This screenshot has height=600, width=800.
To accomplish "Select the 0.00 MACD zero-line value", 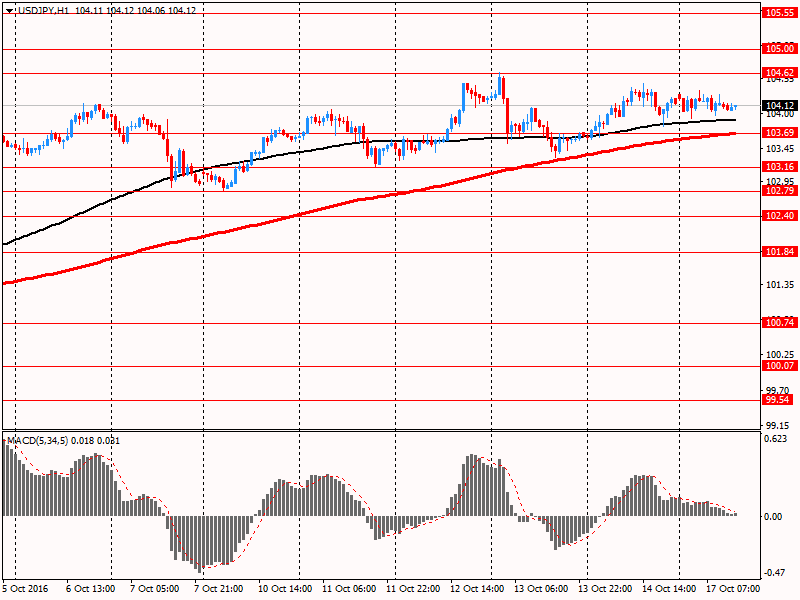I will point(773,517).
